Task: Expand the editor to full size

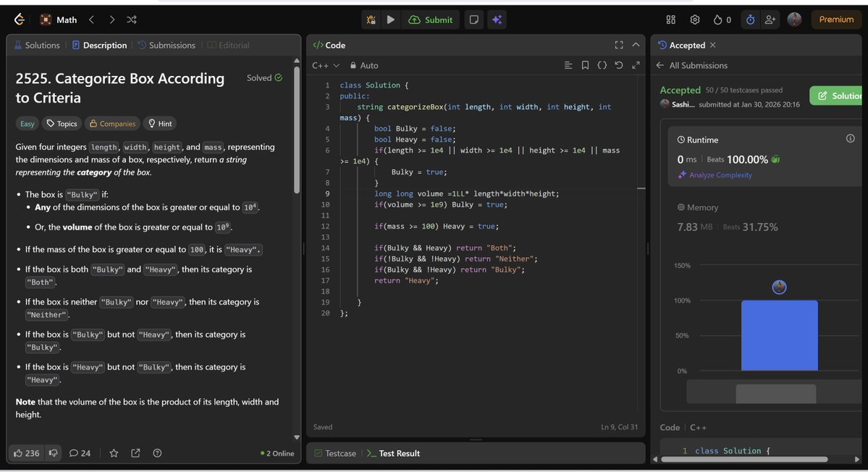Action: coord(636,65)
